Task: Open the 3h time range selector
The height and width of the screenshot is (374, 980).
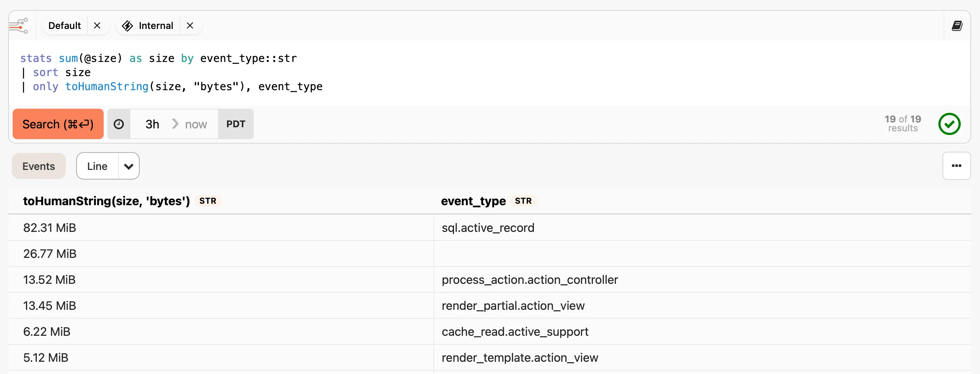Action: [x=152, y=124]
